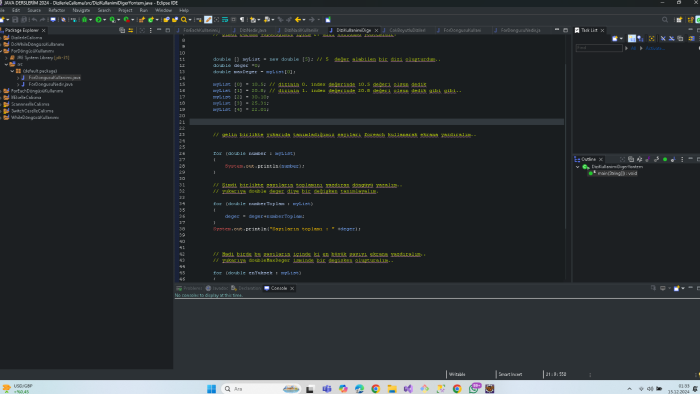Toggle Show Whitespace Characters pilcrow icon
Viewport: 700px width, 394px height.
tap(242, 20)
